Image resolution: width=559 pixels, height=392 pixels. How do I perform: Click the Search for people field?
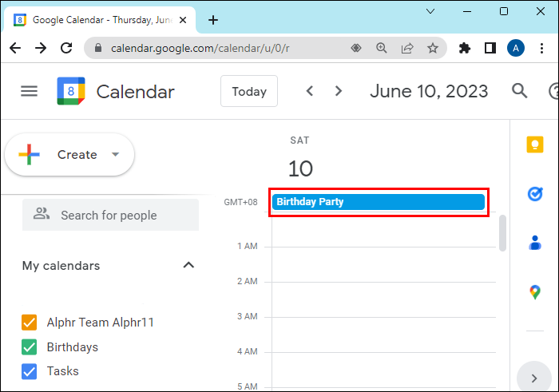point(110,215)
